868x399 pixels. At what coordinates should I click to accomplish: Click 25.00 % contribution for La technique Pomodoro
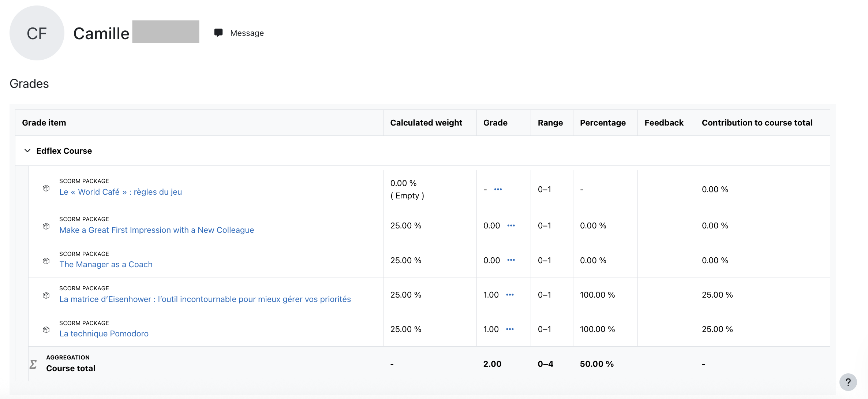(x=717, y=329)
